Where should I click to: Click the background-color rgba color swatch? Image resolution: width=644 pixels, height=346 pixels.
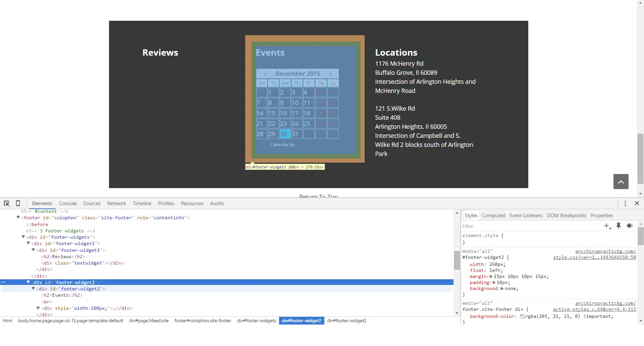(x=522, y=316)
